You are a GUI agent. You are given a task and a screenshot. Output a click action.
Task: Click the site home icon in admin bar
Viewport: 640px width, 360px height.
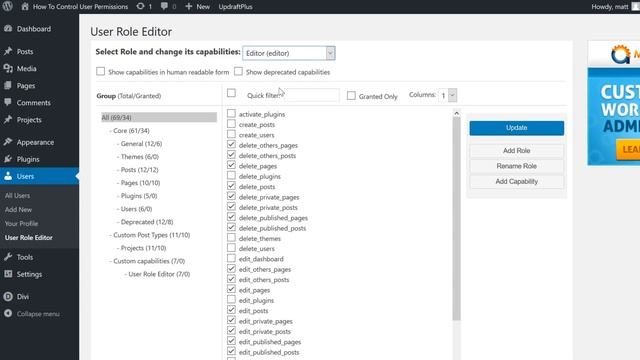point(25,7)
